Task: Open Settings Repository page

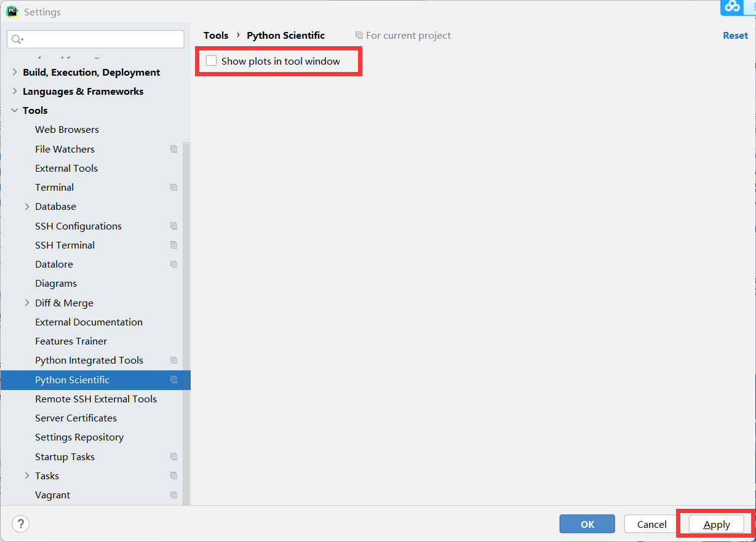Action: pos(79,437)
